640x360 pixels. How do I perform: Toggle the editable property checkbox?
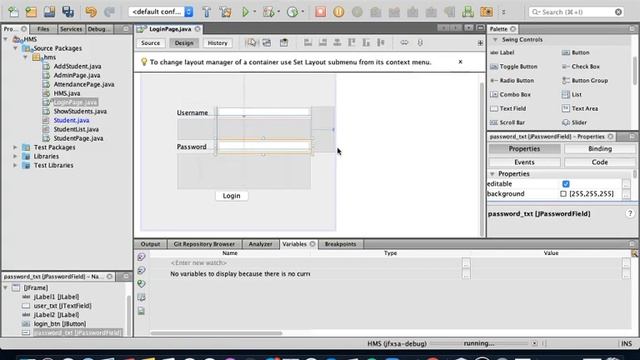[566, 184]
